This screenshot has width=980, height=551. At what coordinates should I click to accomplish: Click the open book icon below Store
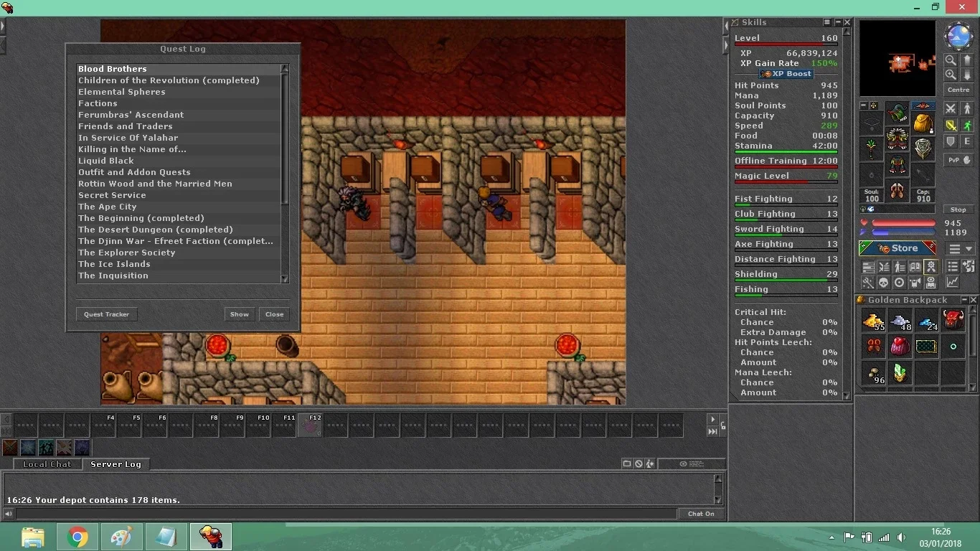[915, 265]
